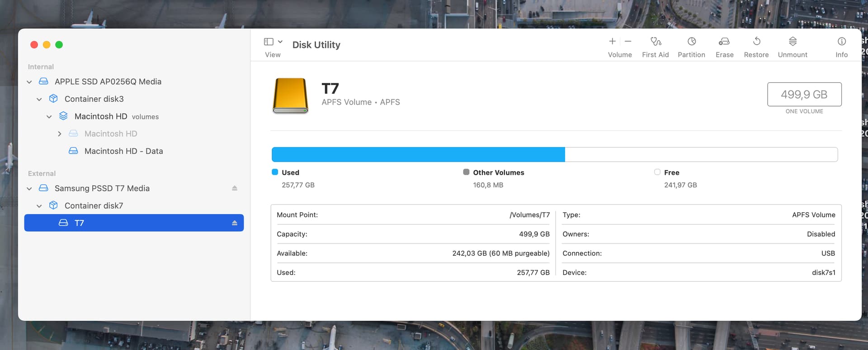Click the Erase toolbar label
Image resolution: width=868 pixels, height=350 pixels.
coord(725,55)
